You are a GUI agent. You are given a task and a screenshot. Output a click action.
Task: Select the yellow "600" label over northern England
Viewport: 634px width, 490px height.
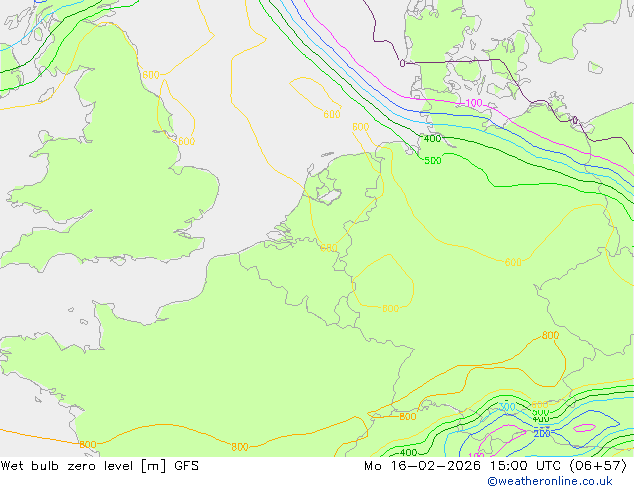click(151, 75)
